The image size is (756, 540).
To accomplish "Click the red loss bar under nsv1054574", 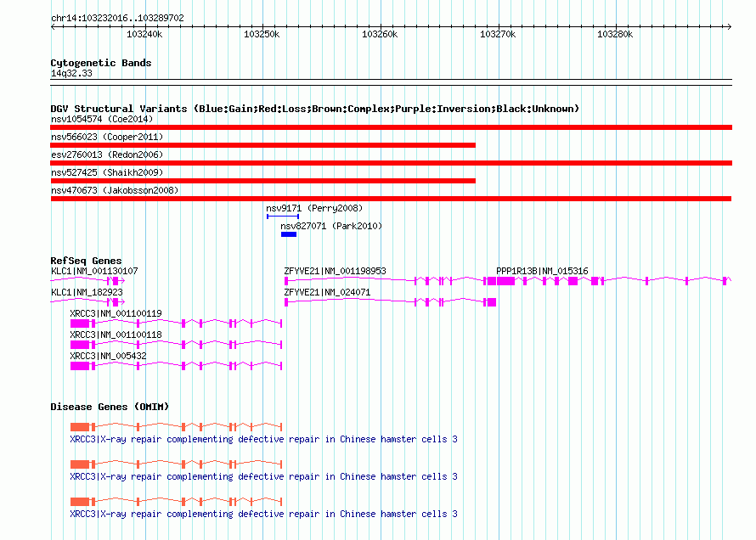I will point(391,127).
